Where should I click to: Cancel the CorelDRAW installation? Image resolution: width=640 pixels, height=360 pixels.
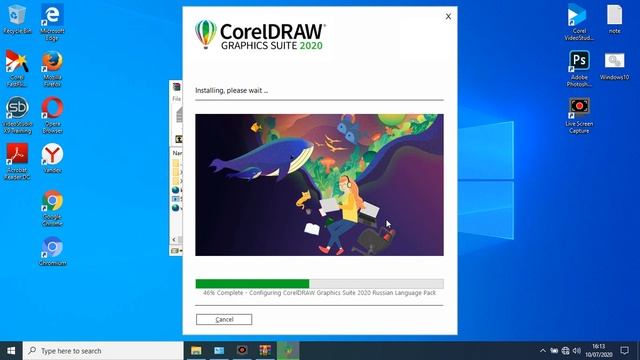point(224,319)
